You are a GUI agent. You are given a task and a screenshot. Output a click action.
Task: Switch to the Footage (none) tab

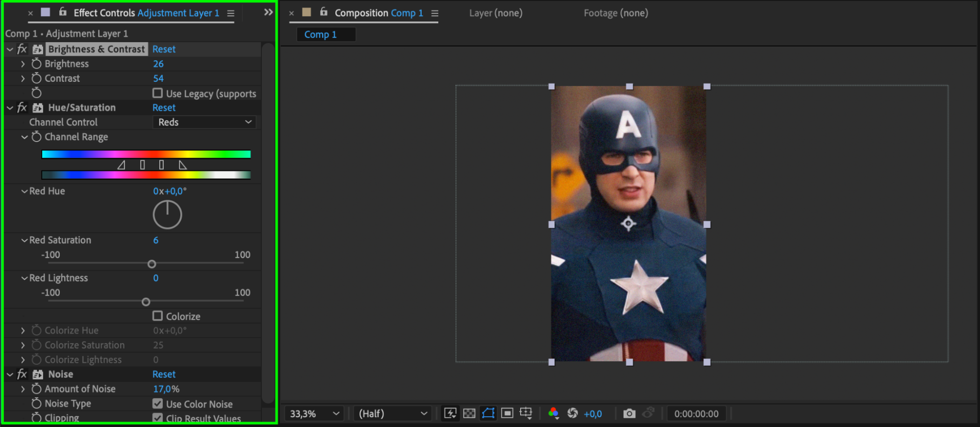pyautogui.click(x=615, y=13)
